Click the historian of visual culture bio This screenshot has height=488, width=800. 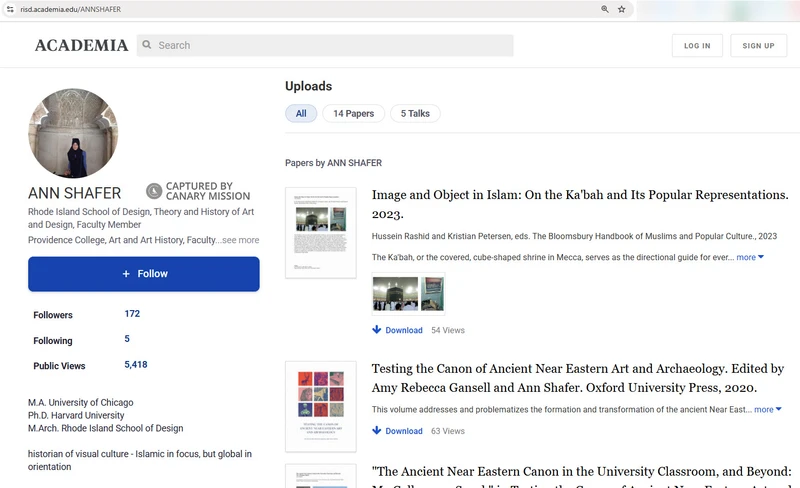[x=140, y=460]
